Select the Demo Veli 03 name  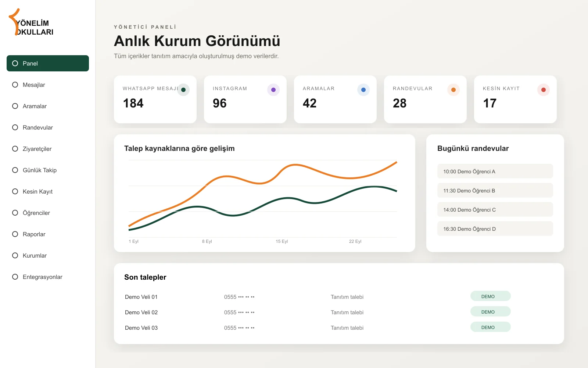[x=141, y=328]
